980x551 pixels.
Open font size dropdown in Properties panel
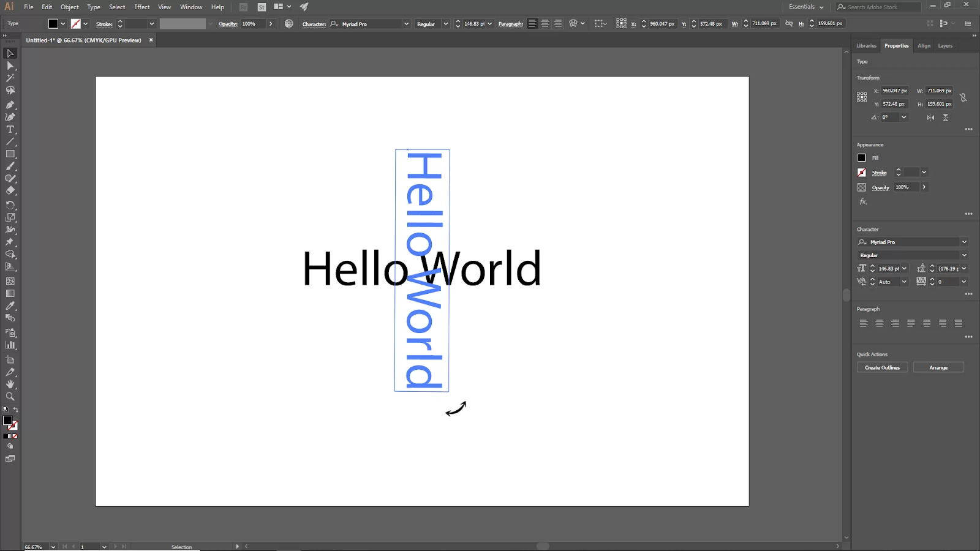pos(904,268)
